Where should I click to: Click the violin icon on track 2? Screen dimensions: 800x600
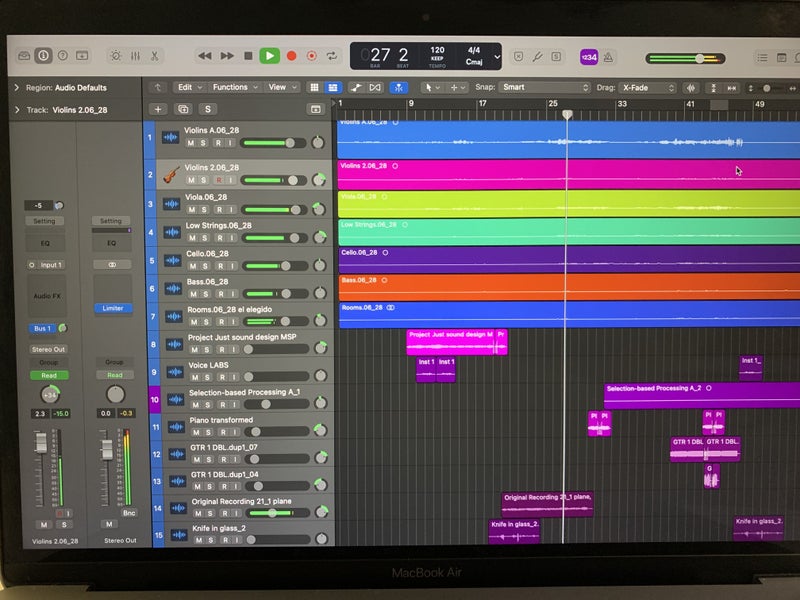click(x=171, y=175)
